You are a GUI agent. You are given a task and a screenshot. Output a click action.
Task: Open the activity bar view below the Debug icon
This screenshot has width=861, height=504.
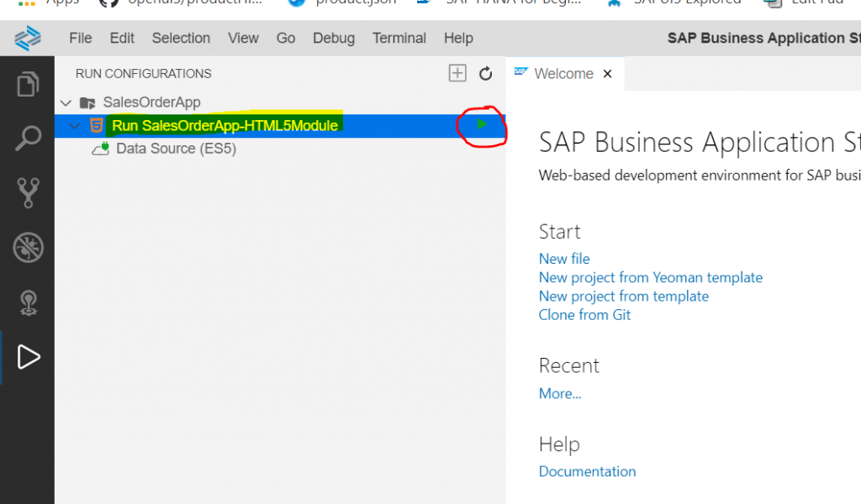point(28,302)
